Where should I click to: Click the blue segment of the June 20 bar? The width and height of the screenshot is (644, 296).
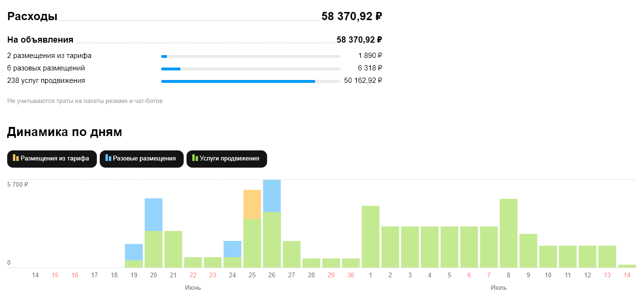point(153,215)
